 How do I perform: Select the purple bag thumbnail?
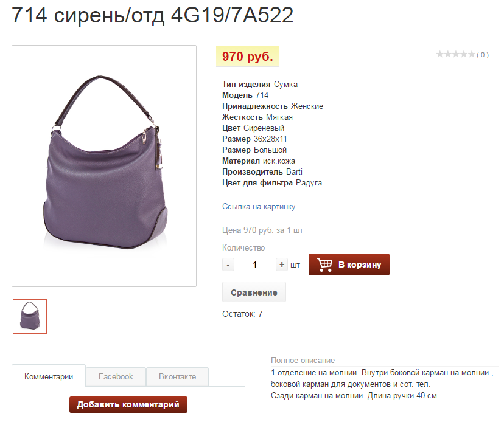[x=30, y=316]
